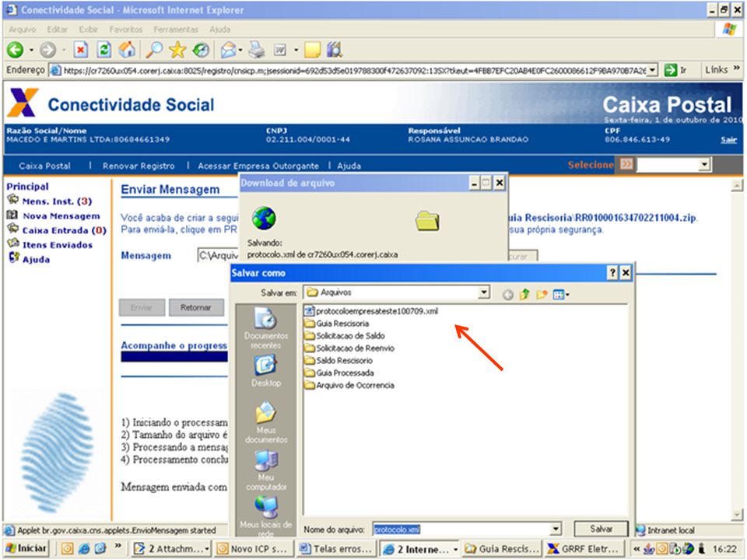This screenshot has height=560, width=747.
Task: Click the Windows Iniciar start button
Action: click(x=26, y=548)
